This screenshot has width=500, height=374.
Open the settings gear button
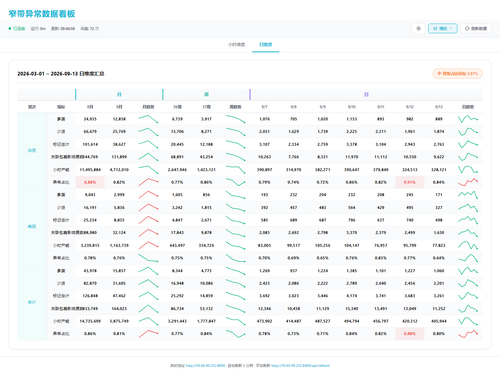tap(418, 28)
